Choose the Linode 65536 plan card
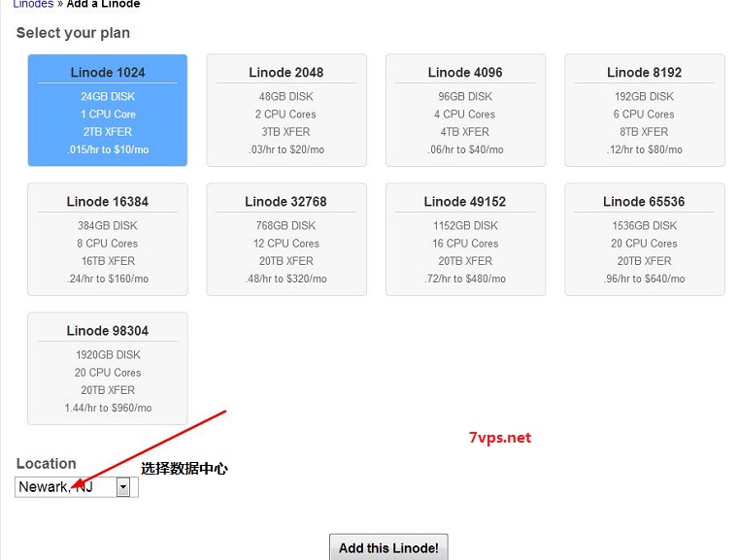738x560 pixels. pos(645,239)
